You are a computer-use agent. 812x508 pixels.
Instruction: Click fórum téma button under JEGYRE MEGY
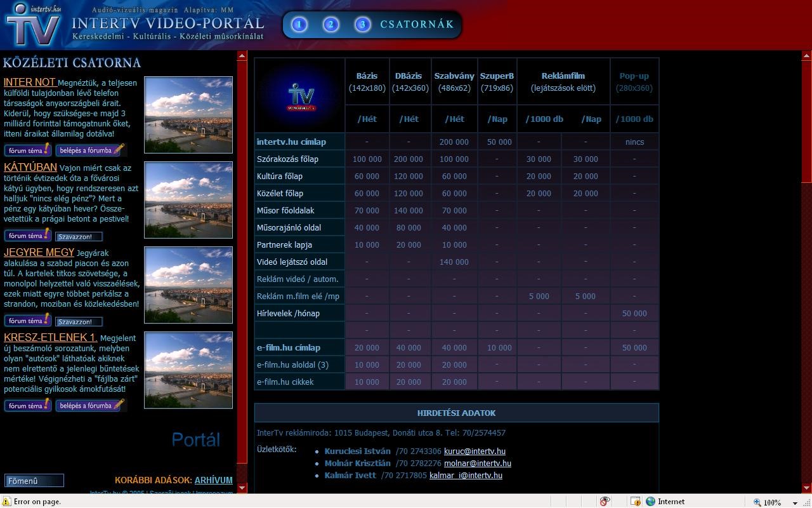27,321
